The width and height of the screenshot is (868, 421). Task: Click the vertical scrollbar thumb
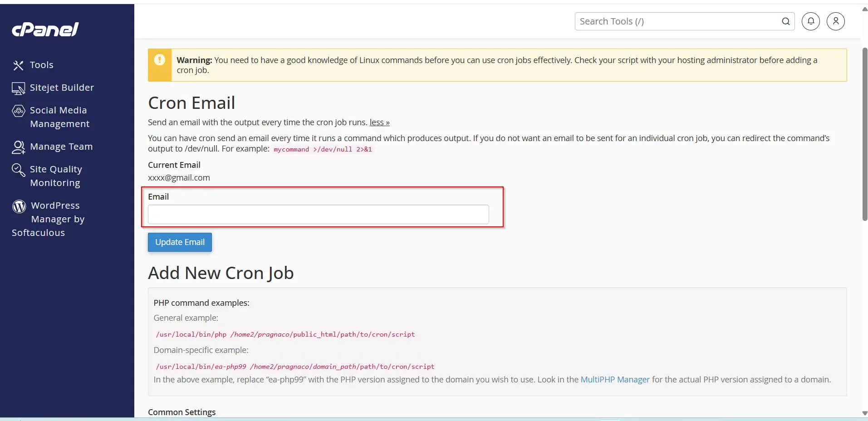click(865, 134)
